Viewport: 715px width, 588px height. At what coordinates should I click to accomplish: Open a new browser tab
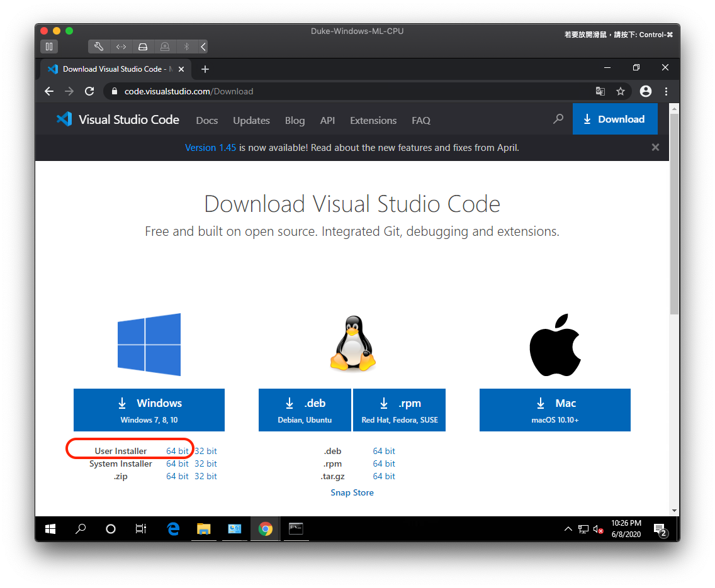click(x=205, y=69)
